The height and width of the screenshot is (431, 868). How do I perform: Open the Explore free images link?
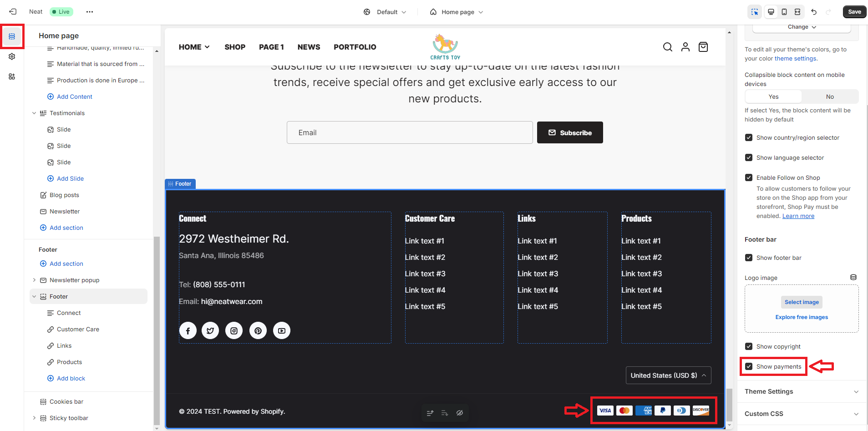point(802,317)
